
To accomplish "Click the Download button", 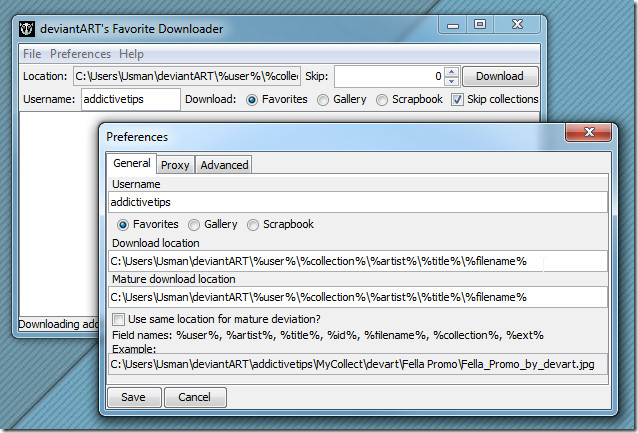I will coord(500,76).
